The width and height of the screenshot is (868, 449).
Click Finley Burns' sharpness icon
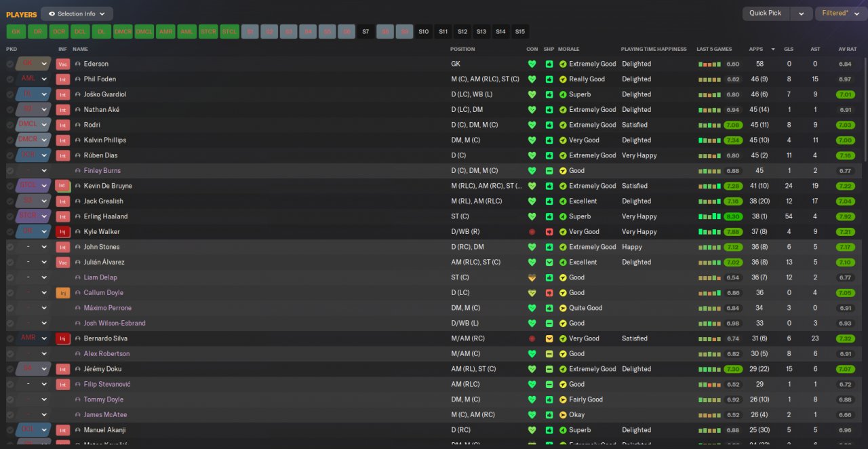pos(549,171)
